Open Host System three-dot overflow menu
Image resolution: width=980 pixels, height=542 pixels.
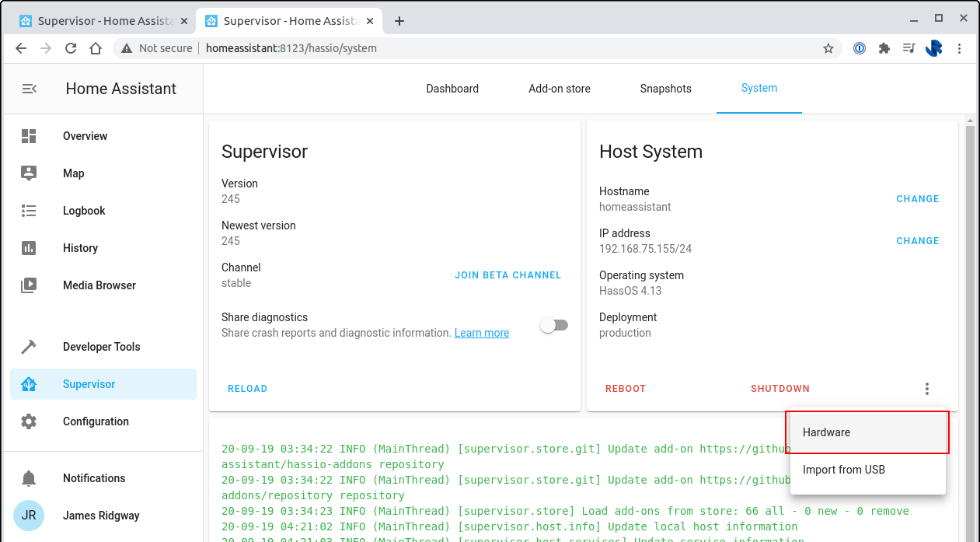click(x=927, y=389)
